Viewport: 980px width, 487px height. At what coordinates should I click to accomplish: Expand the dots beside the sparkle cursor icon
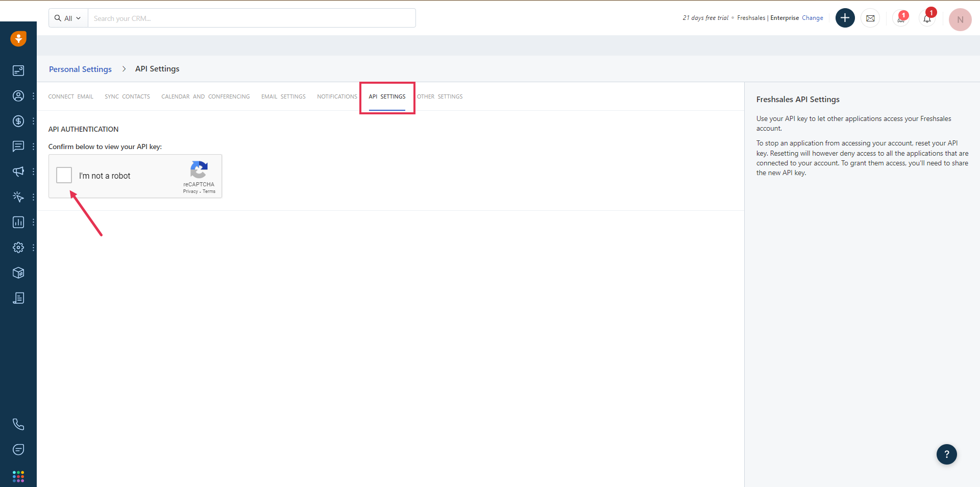(33, 197)
